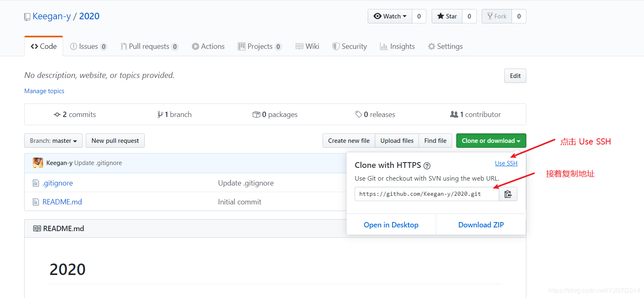Collapse the Clone or download dropdown

point(491,141)
